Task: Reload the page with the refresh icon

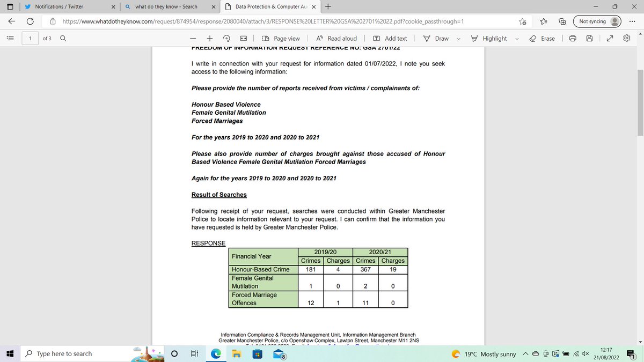Action: point(31,21)
